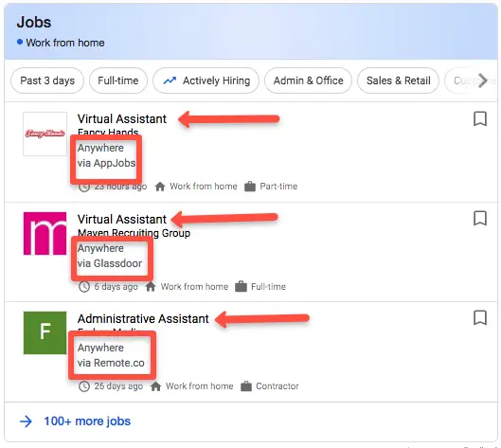Click the trending arrow icon in Actively Hiring
The height and width of the screenshot is (448, 501).
click(170, 81)
